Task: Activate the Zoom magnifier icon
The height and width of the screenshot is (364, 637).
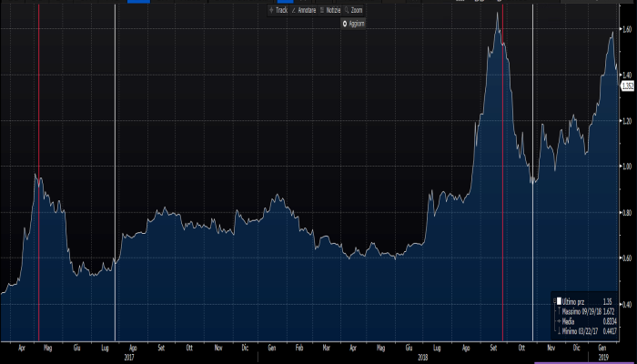Action: pyautogui.click(x=354, y=10)
